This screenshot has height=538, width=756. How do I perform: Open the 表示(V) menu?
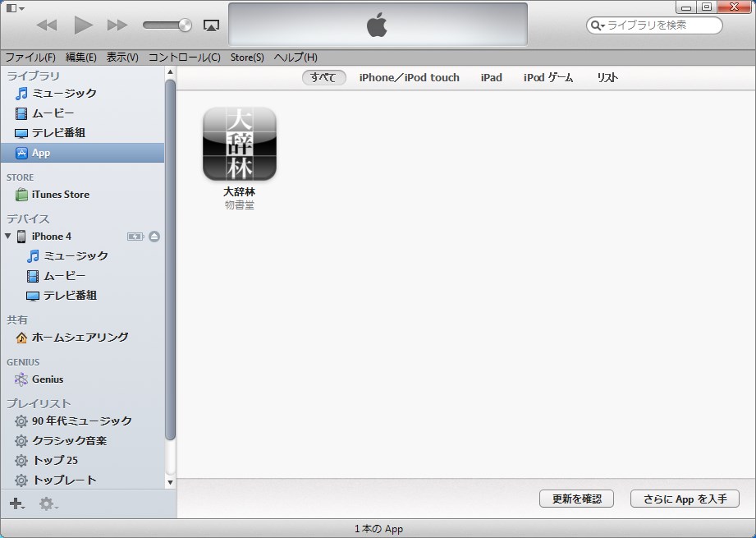tap(122, 57)
